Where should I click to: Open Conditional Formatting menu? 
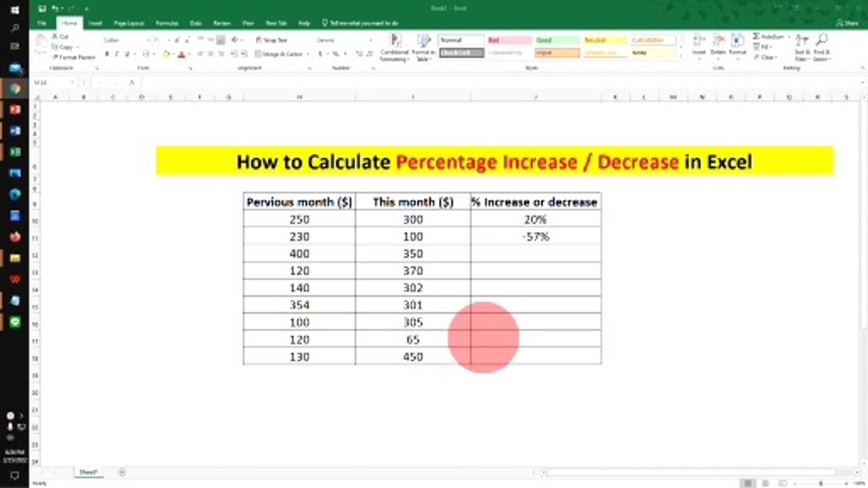point(395,47)
